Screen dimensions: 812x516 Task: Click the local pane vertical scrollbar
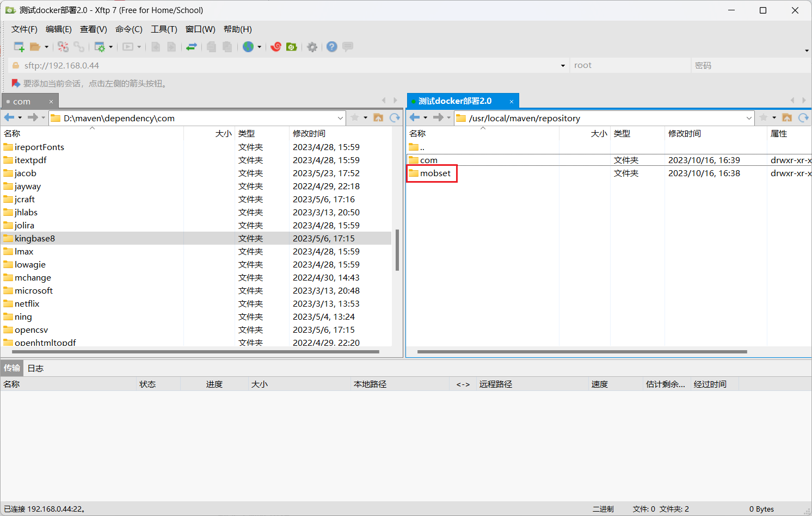[x=397, y=250]
